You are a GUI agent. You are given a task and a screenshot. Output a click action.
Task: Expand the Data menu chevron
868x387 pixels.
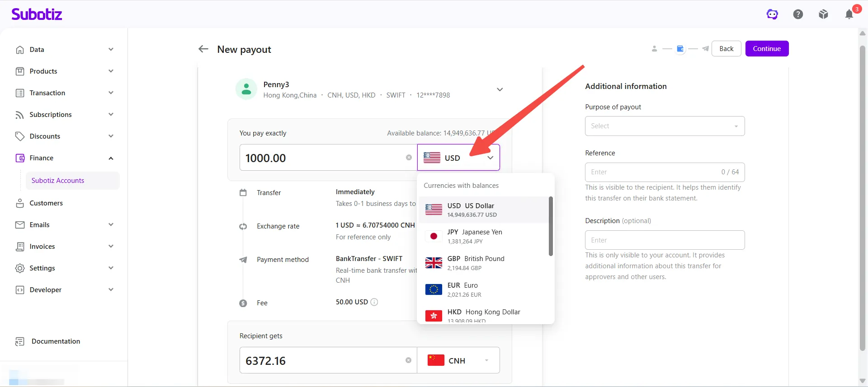pos(111,49)
